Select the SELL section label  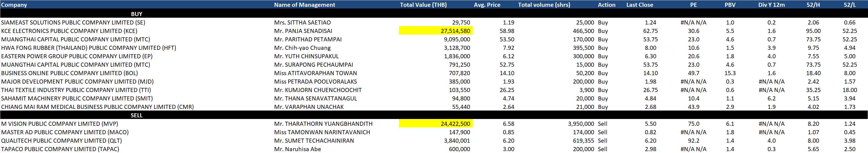pyautogui.click(x=137, y=115)
